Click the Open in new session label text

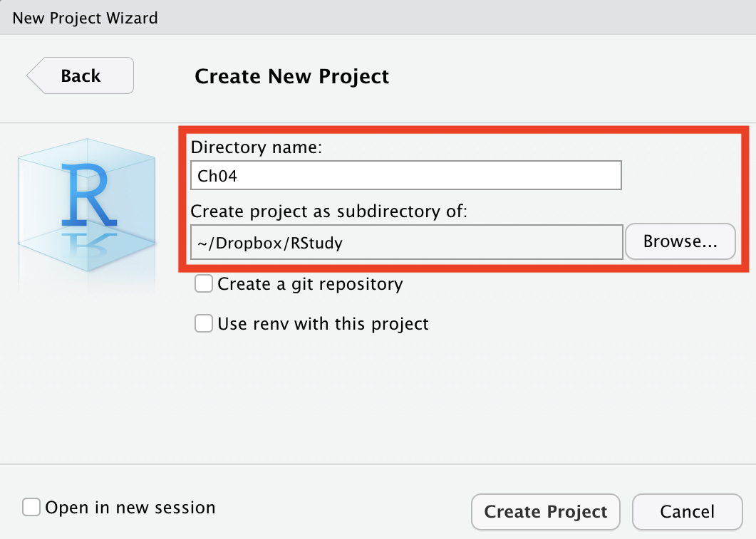click(x=130, y=508)
